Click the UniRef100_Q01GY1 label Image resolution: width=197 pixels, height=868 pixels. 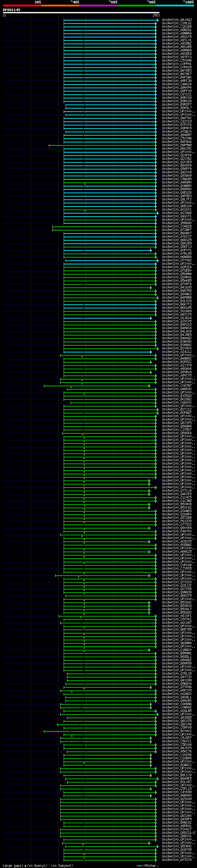177,210
